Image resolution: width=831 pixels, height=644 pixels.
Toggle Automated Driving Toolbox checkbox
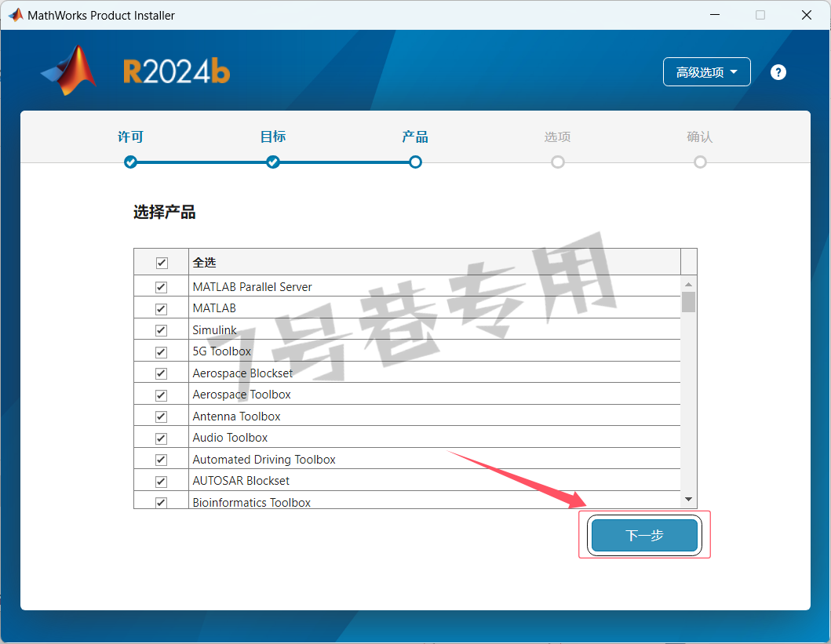point(161,460)
